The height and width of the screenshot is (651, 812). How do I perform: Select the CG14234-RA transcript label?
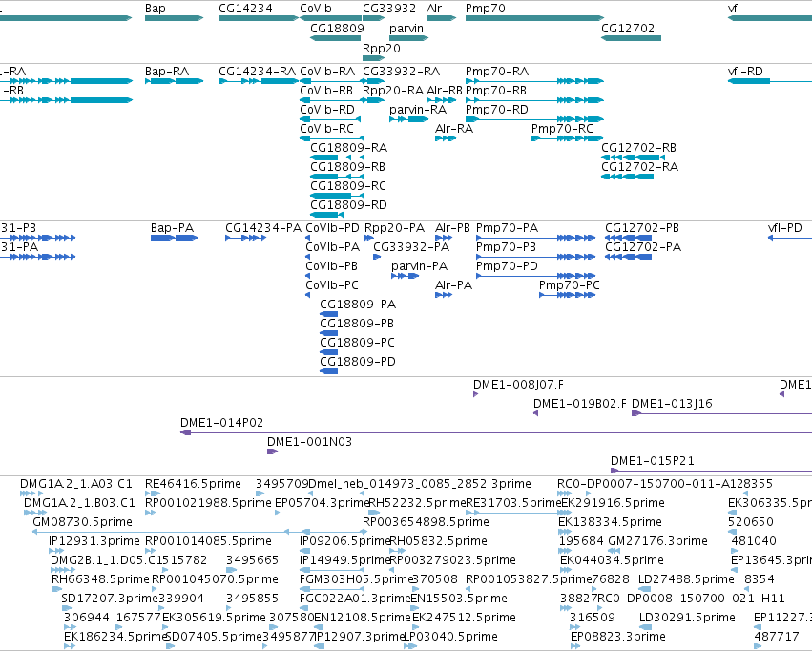click(x=257, y=72)
